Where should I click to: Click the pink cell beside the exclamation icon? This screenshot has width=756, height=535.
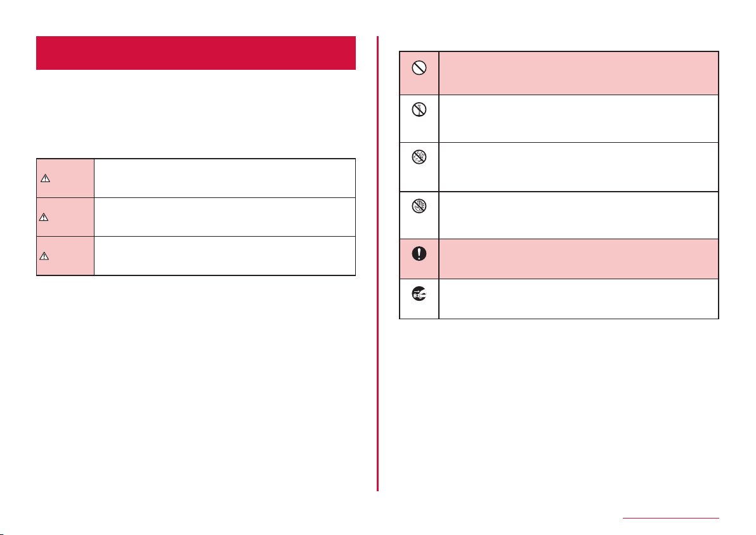tap(578, 259)
